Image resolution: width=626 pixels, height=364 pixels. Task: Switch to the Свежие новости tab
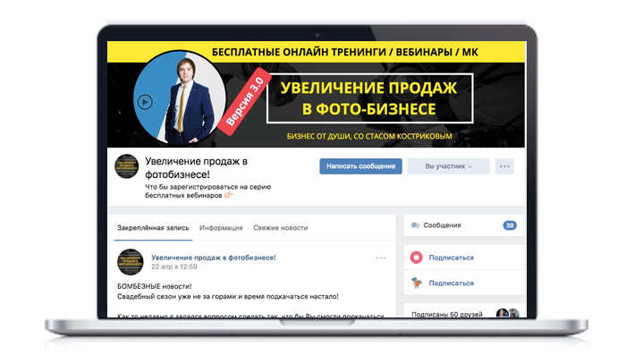pos(280,228)
